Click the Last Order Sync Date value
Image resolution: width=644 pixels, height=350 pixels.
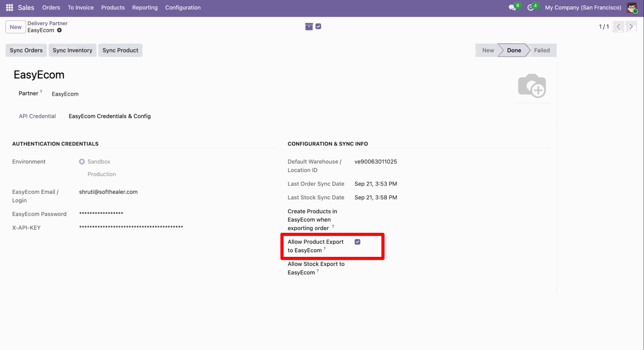tap(376, 184)
